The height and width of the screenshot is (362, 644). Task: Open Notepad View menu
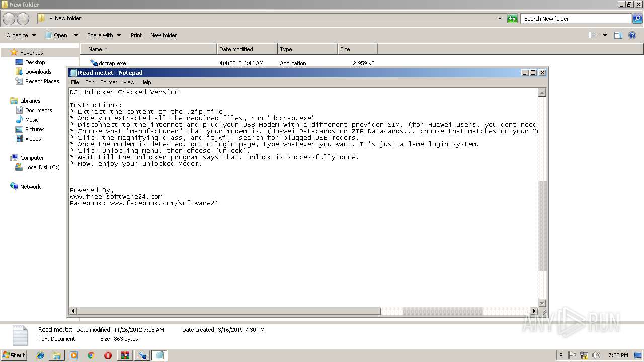[129, 82]
